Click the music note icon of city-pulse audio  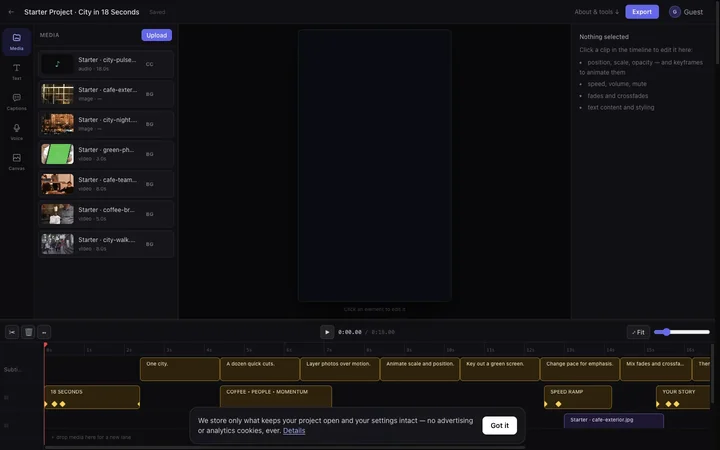click(x=57, y=64)
